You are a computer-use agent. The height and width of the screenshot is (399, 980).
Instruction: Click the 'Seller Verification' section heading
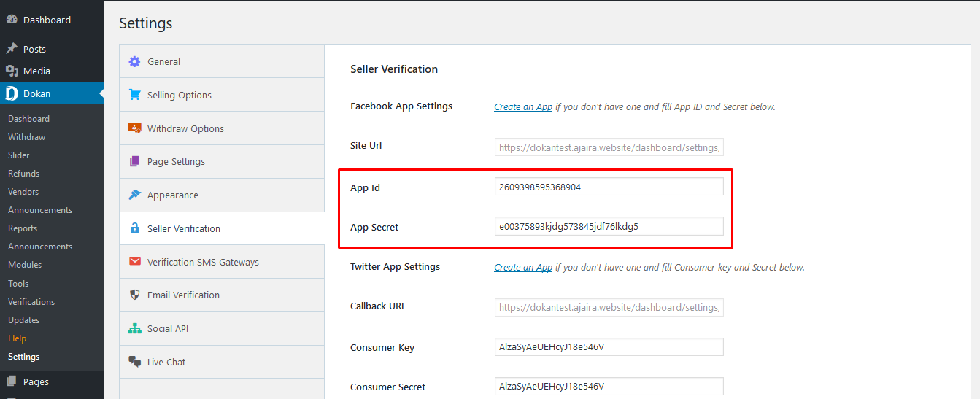click(x=394, y=69)
